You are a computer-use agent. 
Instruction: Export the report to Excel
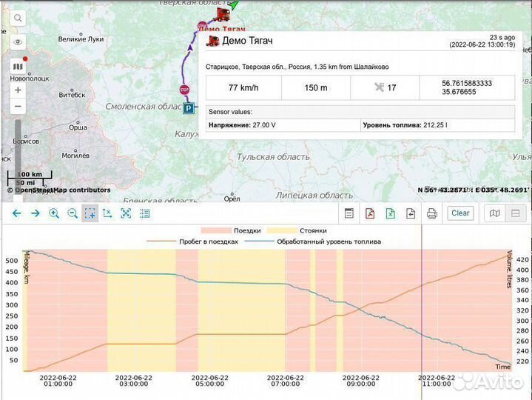(390, 213)
